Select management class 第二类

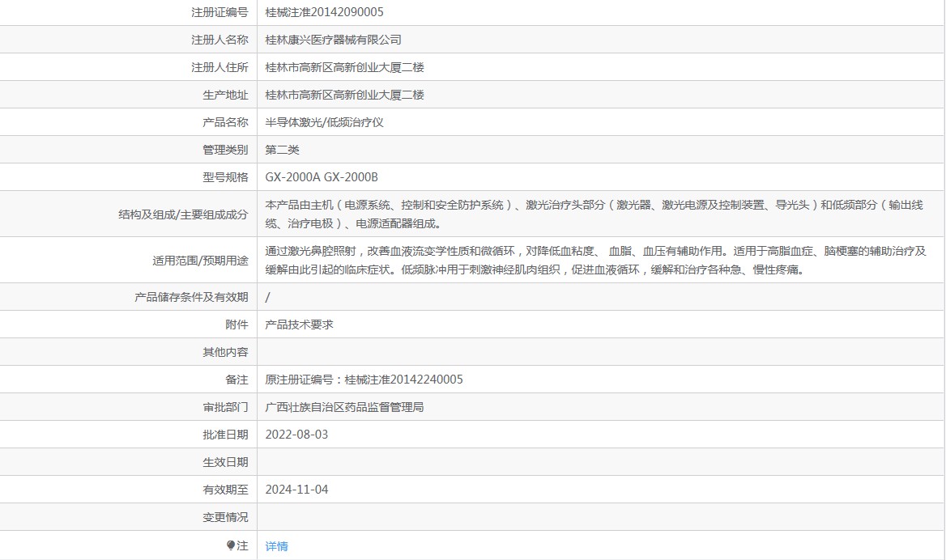click(283, 150)
